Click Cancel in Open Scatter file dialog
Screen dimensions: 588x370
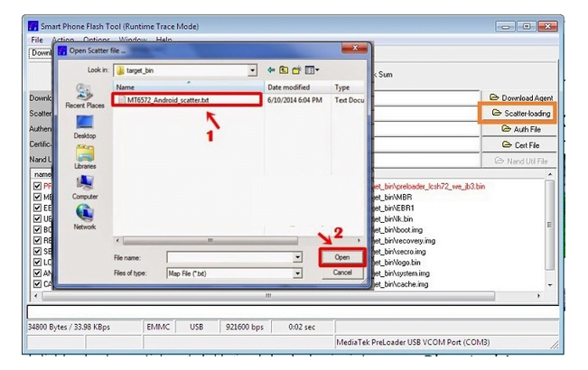tap(342, 273)
